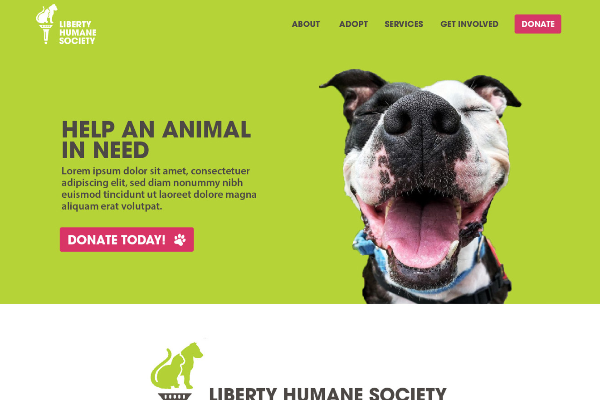The width and height of the screenshot is (600, 400).
Task: Click the smiling dog's closed eye
Action: click(x=476, y=110)
